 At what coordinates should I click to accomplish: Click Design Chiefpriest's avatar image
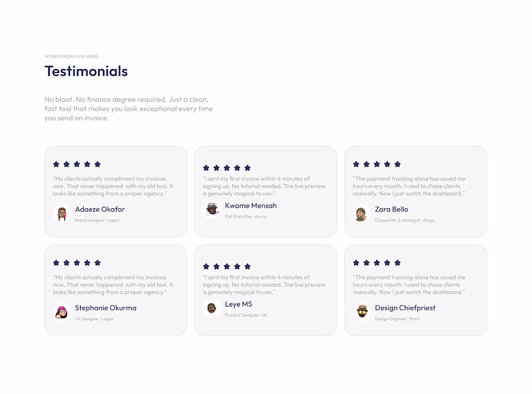coord(361,312)
